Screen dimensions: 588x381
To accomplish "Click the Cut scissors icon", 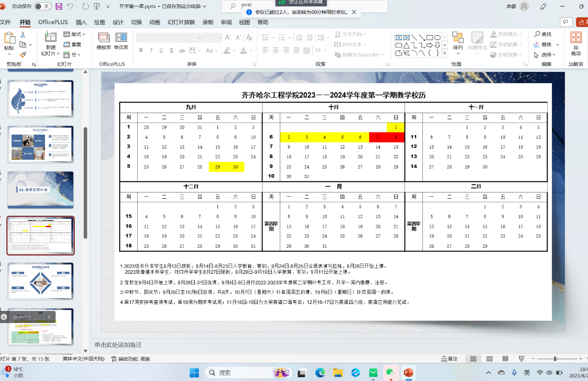I will [x=23, y=35].
